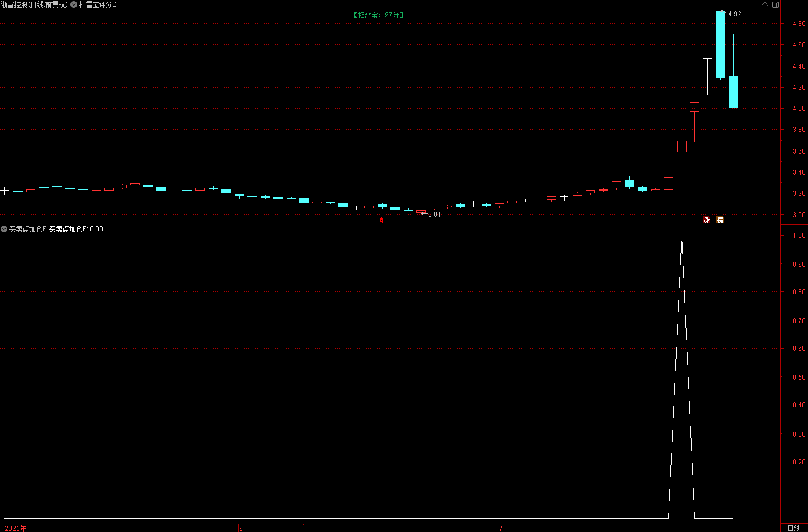Click the 4.80 price axis label
Image resolution: width=808 pixels, height=532 pixels.
click(799, 24)
